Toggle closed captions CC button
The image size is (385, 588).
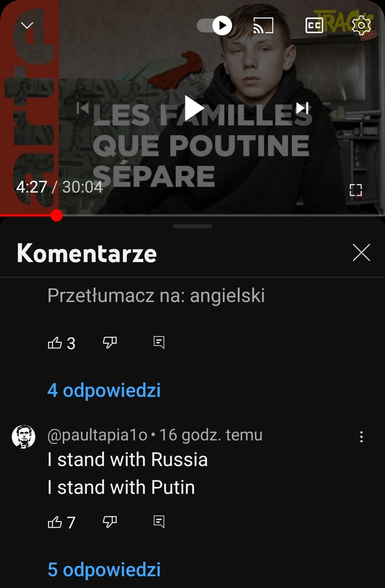[314, 25]
